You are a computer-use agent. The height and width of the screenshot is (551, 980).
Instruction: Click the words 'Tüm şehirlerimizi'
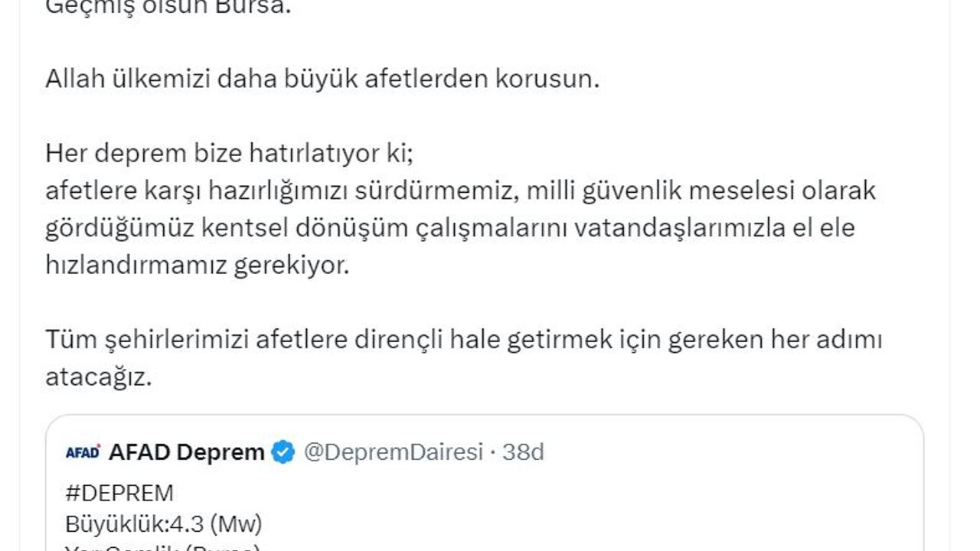tap(147, 339)
